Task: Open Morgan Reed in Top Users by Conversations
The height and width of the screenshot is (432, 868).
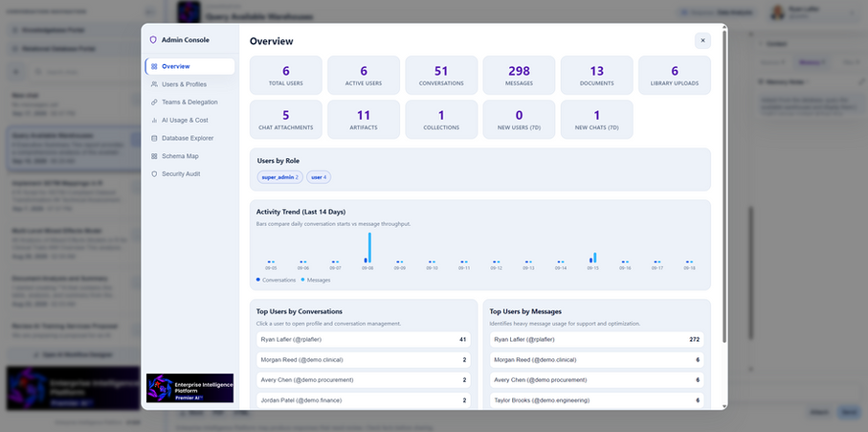Action: [364, 360]
